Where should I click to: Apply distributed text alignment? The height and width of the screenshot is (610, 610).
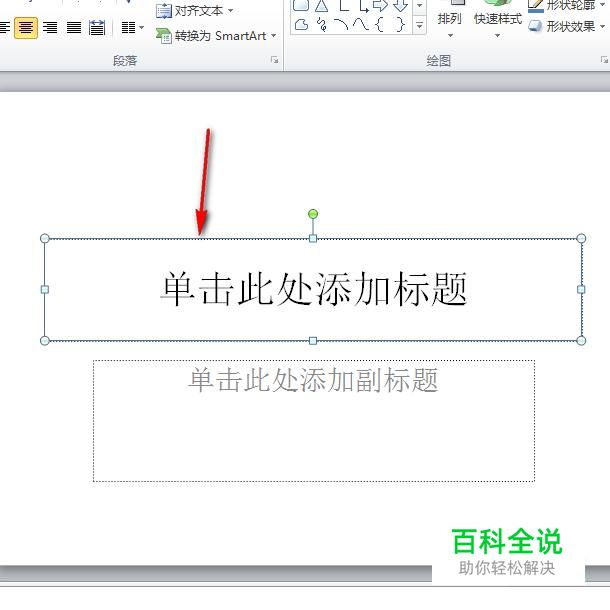click(97, 28)
